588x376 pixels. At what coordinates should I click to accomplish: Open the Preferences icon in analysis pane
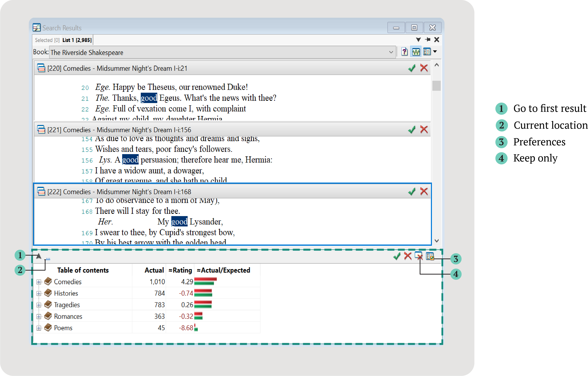coord(430,256)
